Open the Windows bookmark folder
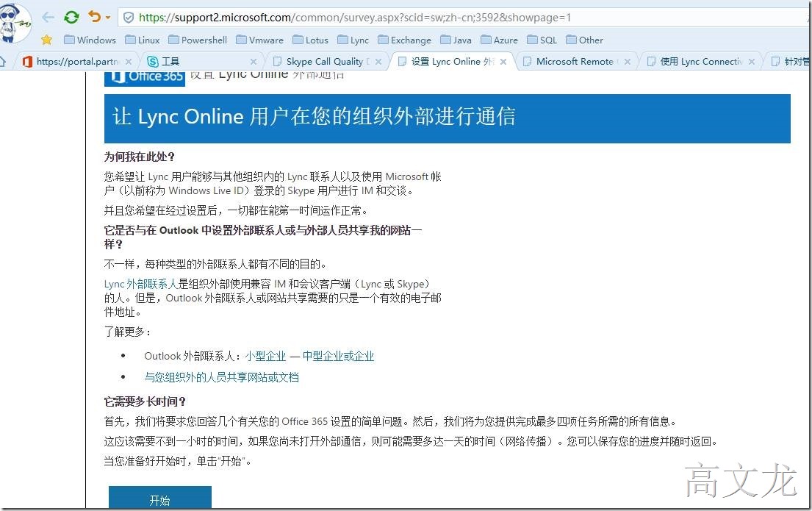 90,40
